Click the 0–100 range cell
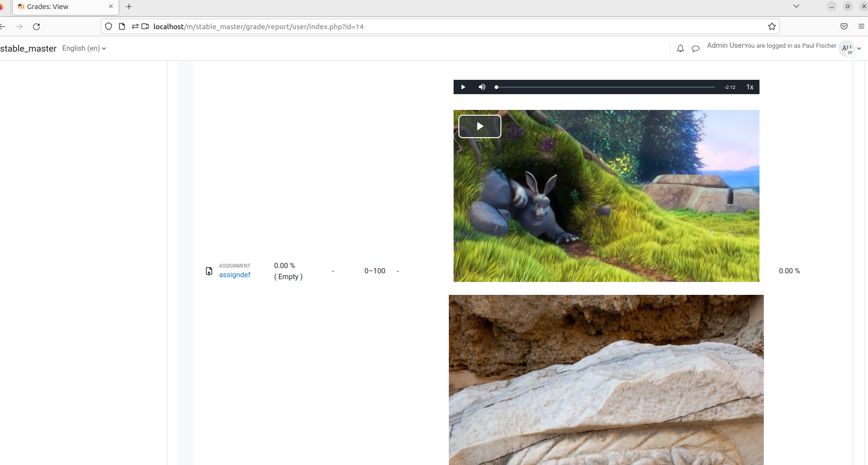The height and width of the screenshot is (465, 868). 375,271
